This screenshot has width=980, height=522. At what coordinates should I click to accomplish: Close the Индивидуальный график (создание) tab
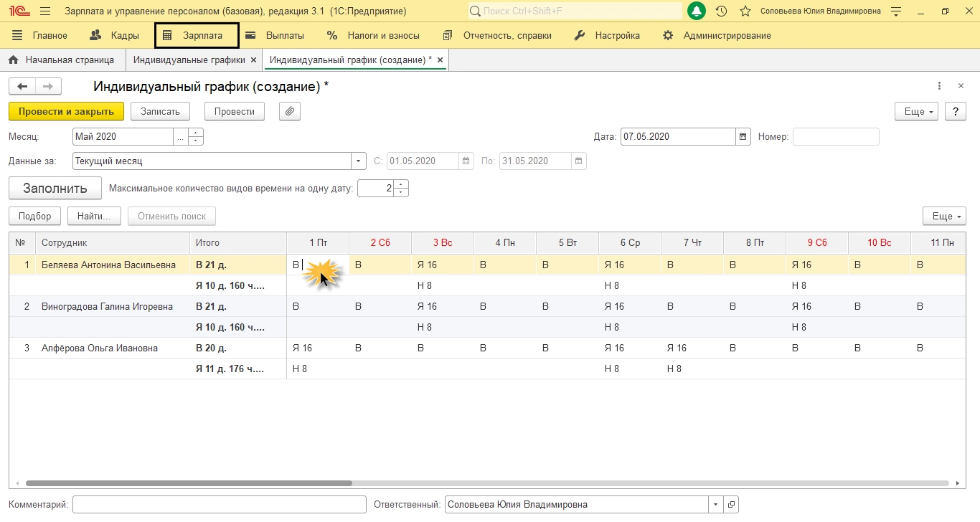[x=440, y=60]
